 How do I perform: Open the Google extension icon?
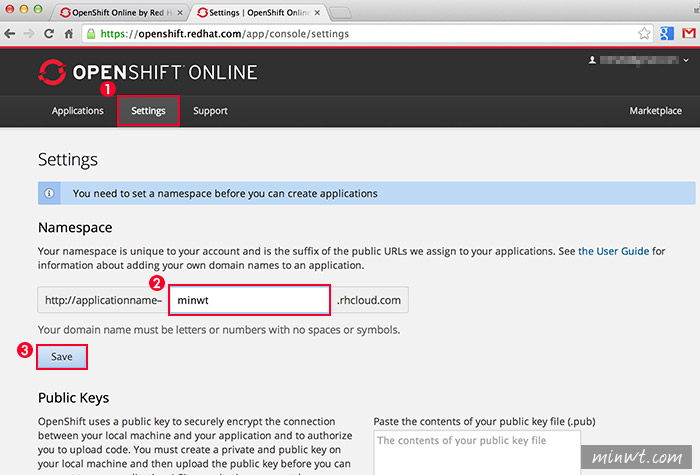(x=667, y=33)
